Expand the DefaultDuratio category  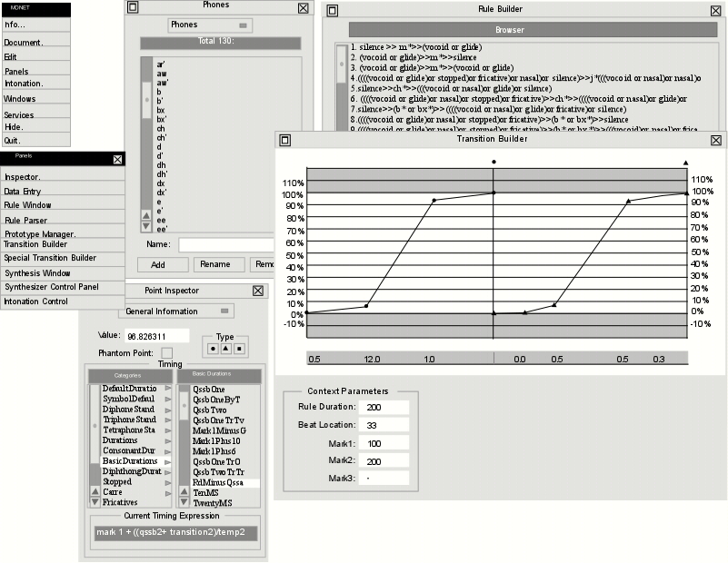click(x=168, y=388)
